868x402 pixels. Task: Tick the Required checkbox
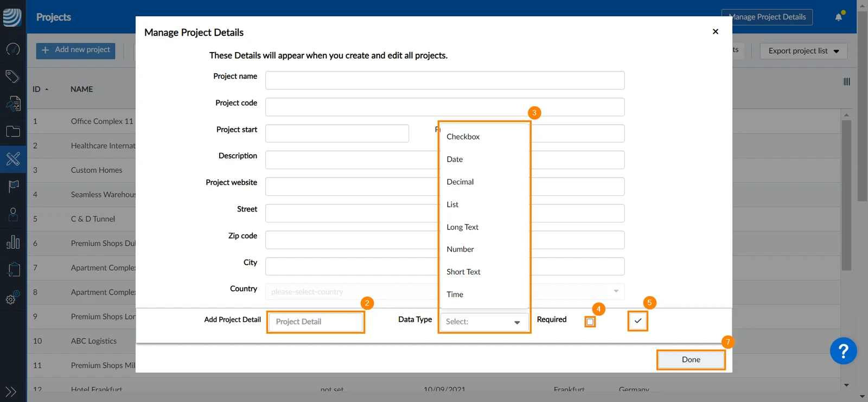pos(590,322)
